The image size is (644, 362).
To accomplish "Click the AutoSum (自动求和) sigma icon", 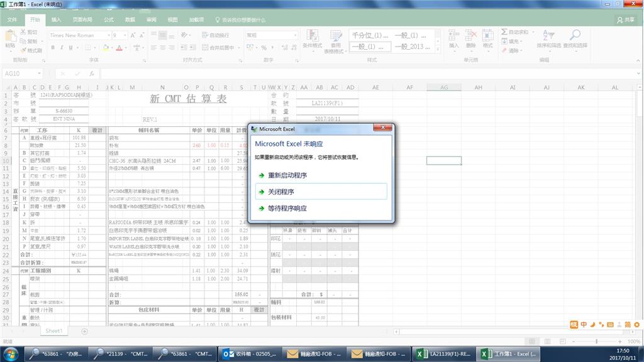I will click(x=504, y=32).
